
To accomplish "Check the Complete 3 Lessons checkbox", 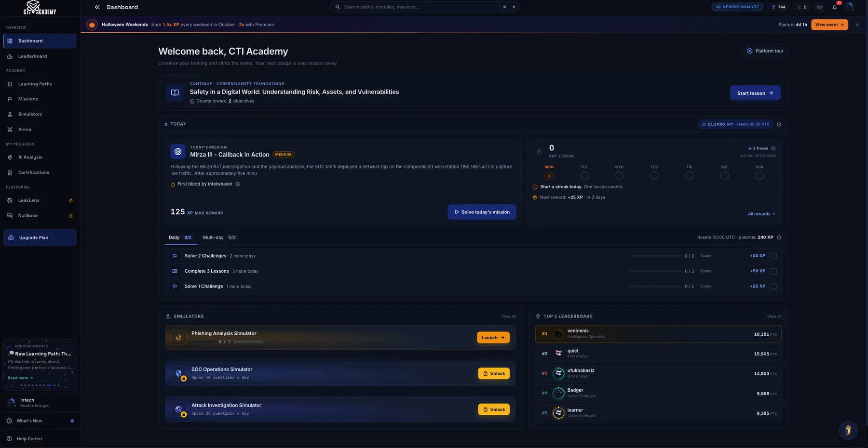I will click(x=774, y=271).
